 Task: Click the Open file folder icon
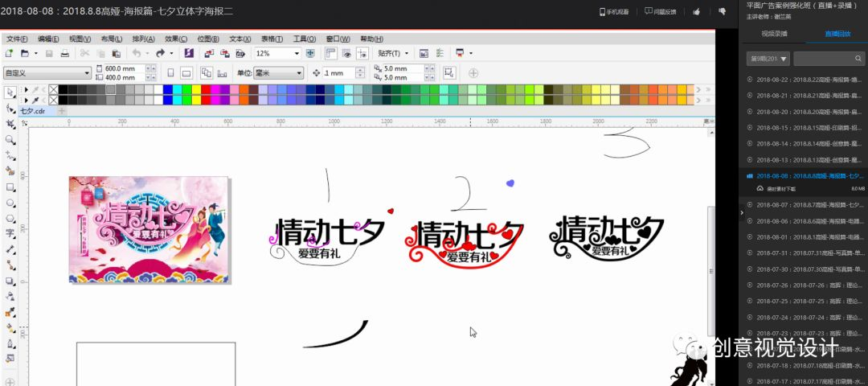tap(25, 53)
